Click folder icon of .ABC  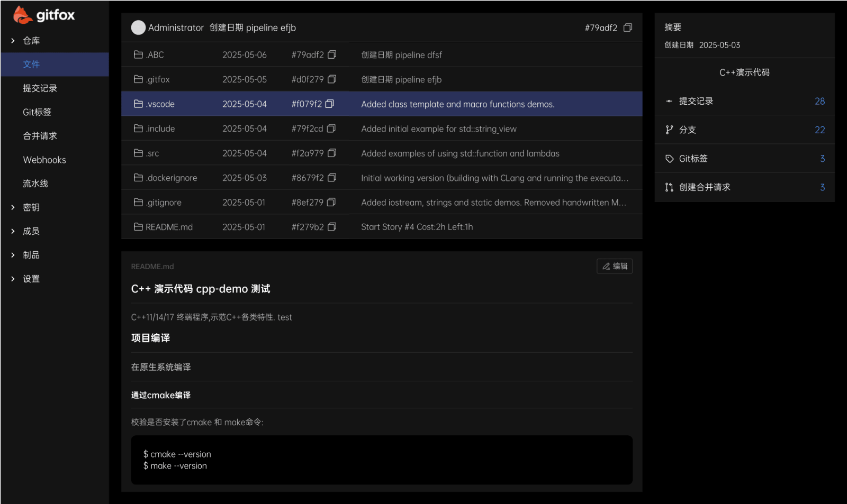(139, 54)
